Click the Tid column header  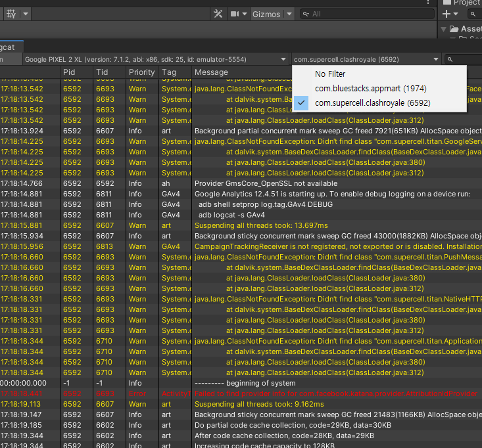109,72
